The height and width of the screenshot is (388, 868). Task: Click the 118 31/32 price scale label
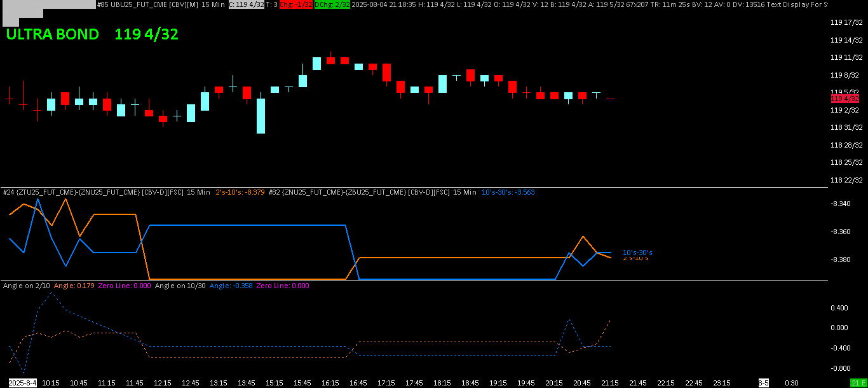click(x=846, y=127)
